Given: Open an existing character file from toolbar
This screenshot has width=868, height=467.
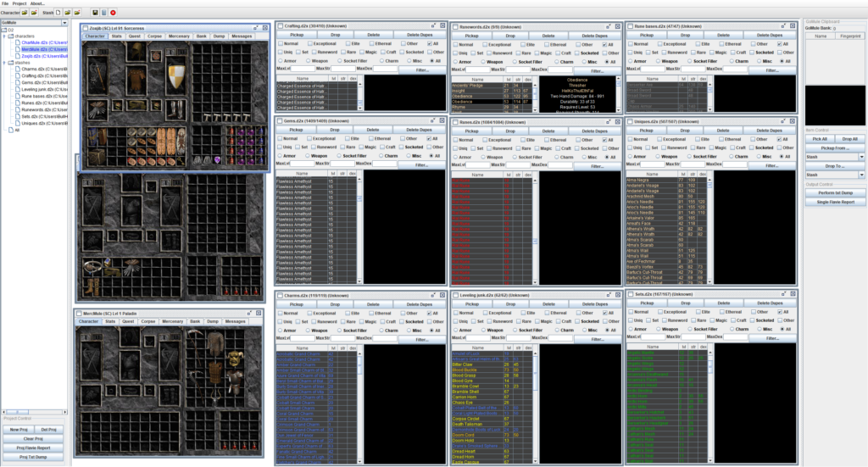Looking at the screenshot, I should (25, 12).
